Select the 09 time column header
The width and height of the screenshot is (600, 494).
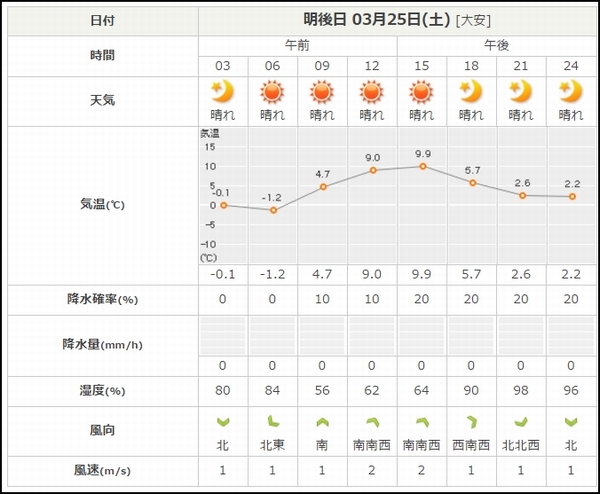coord(322,66)
